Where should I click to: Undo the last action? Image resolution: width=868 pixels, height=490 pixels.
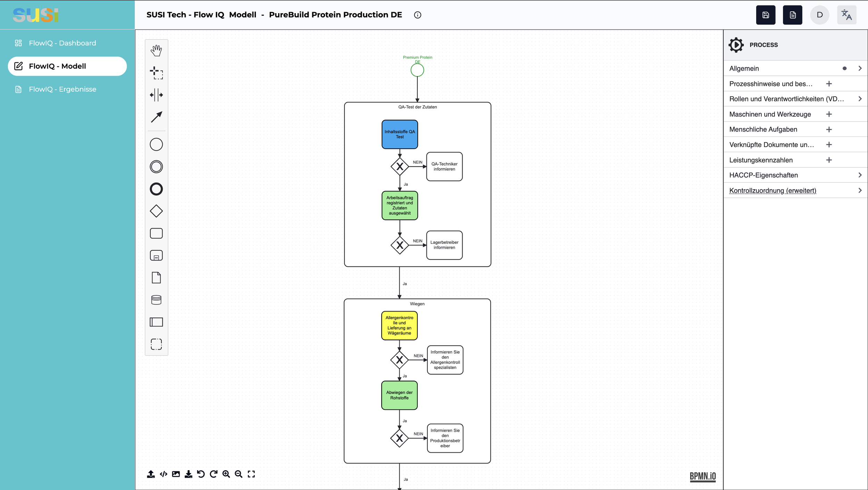pos(201,474)
